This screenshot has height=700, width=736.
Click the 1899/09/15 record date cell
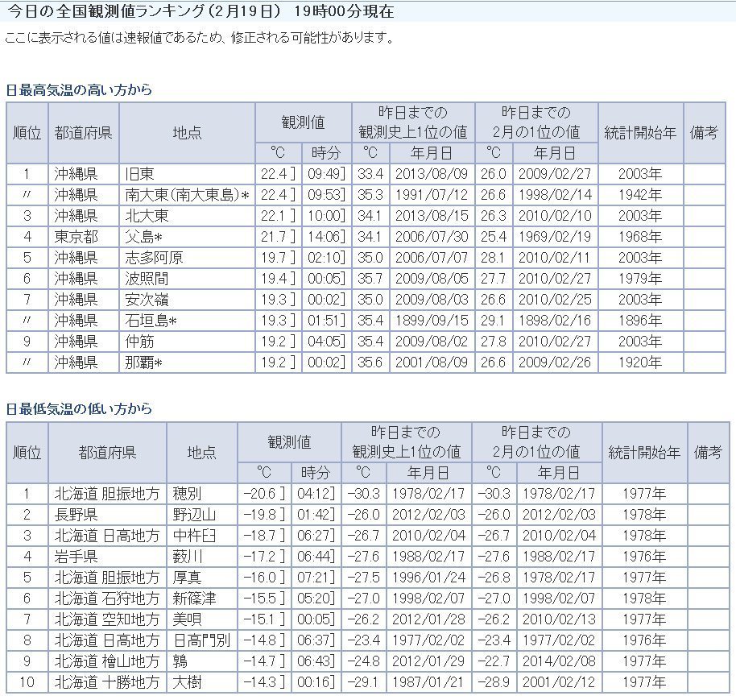pyautogui.click(x=431, y=321)
